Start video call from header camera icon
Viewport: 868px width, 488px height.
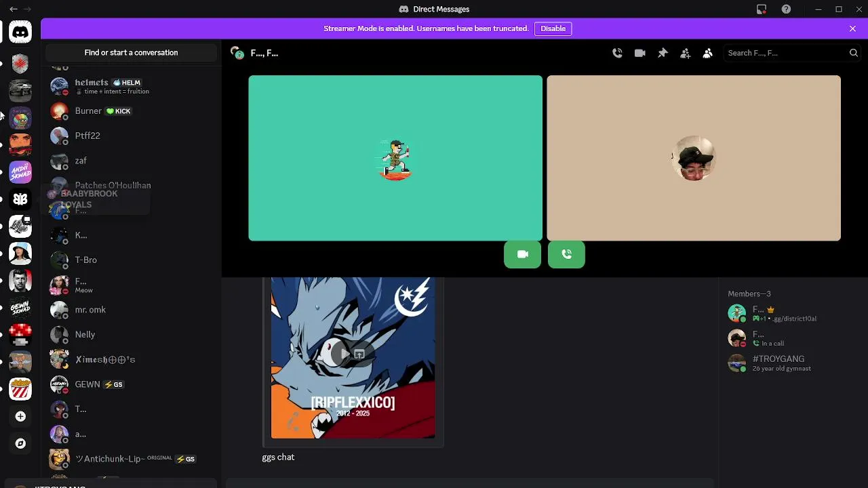point(639,53)
